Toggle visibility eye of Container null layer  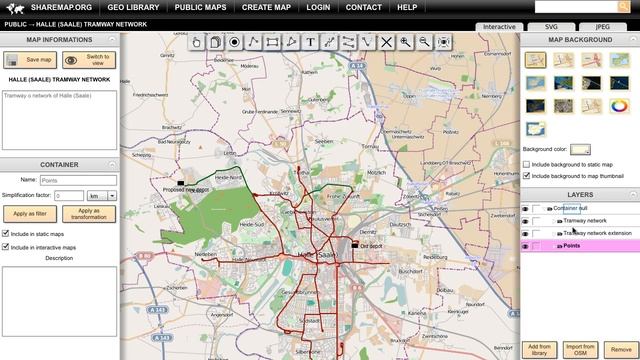click(x=525, y=209)
